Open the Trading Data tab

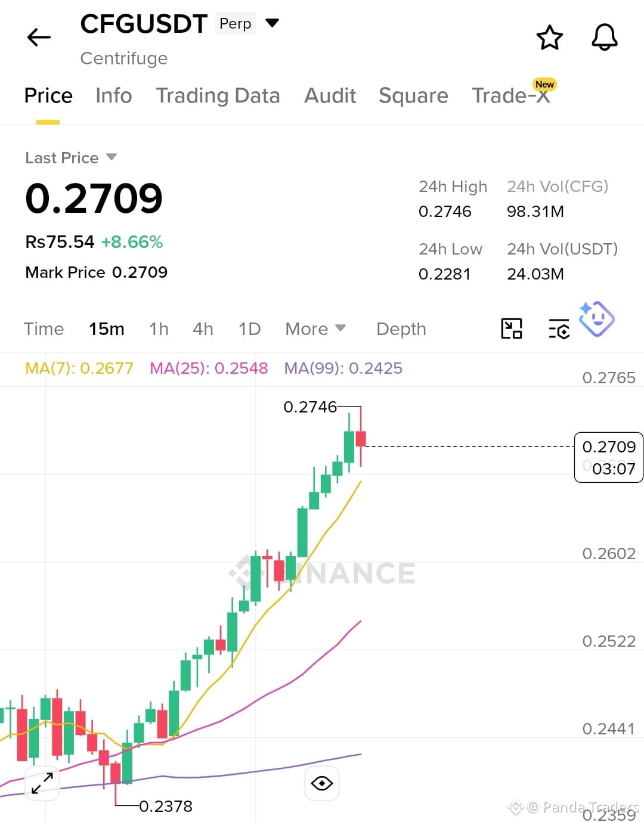click(x=218, y=95)
